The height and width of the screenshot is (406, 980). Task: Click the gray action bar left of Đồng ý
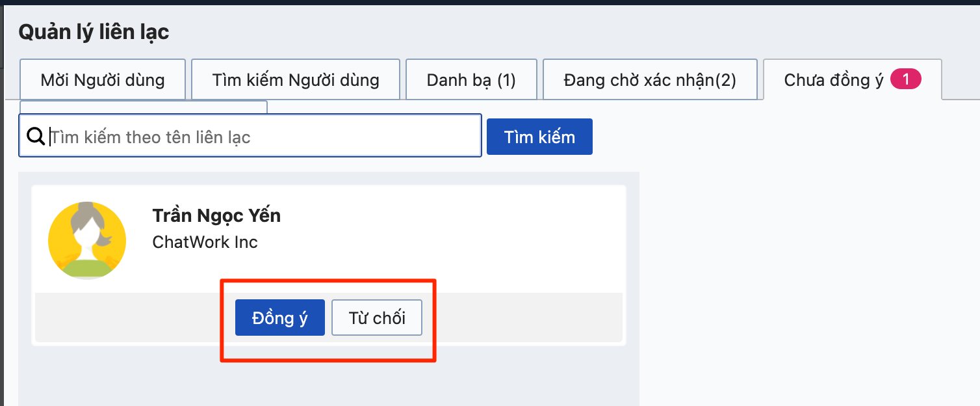(x=130, y=318)
